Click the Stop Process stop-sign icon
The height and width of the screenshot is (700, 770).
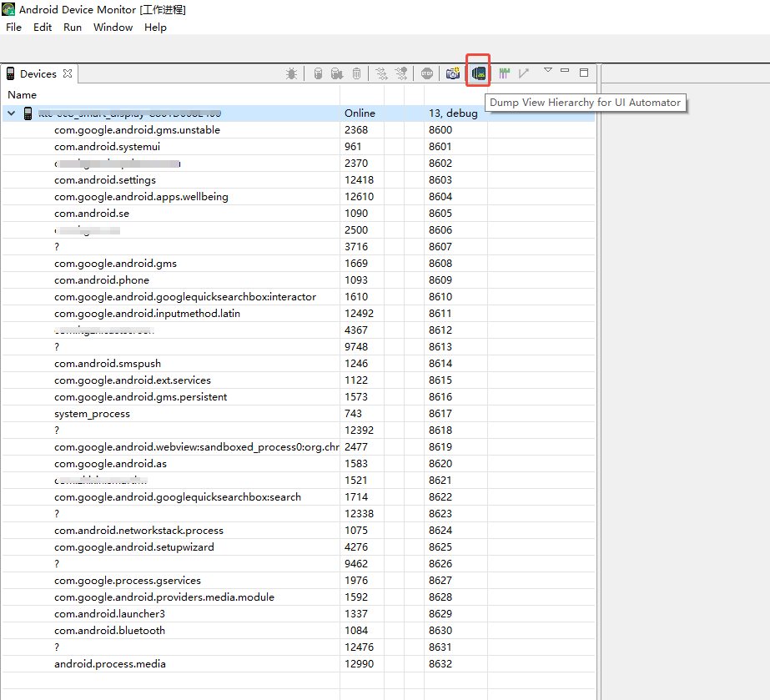427,73
